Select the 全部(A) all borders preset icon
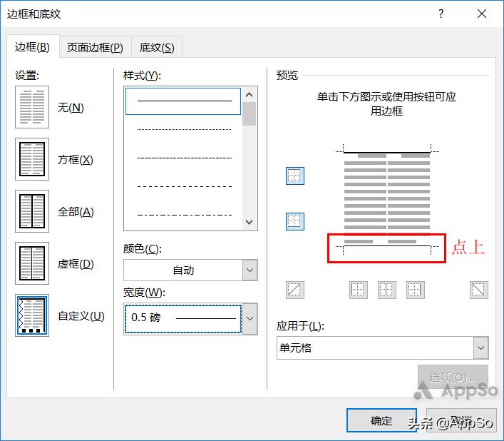504x441 pixels. pos(32,211)
